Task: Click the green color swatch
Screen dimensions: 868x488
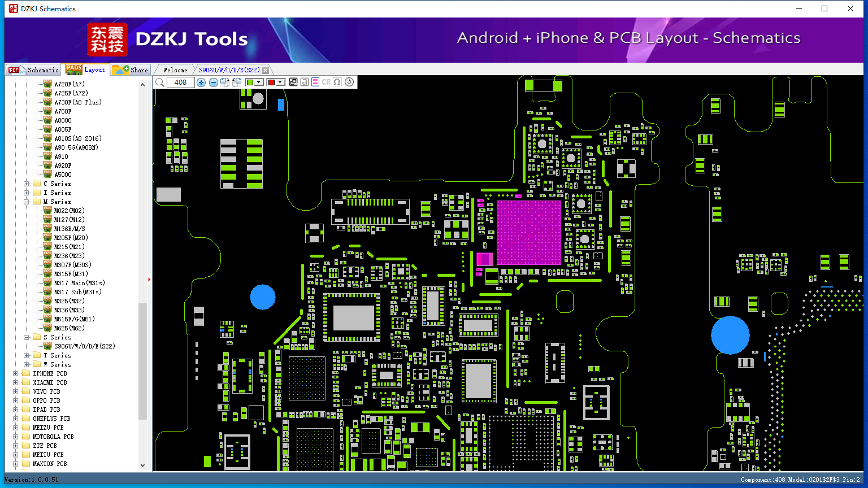Action: (250, 82)
